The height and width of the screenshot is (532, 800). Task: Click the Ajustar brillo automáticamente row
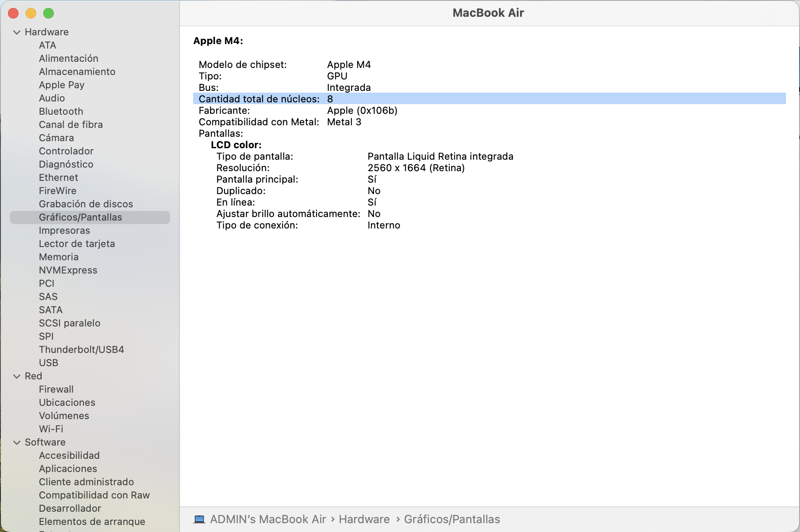pyautogui.click(x=490, y=214)
